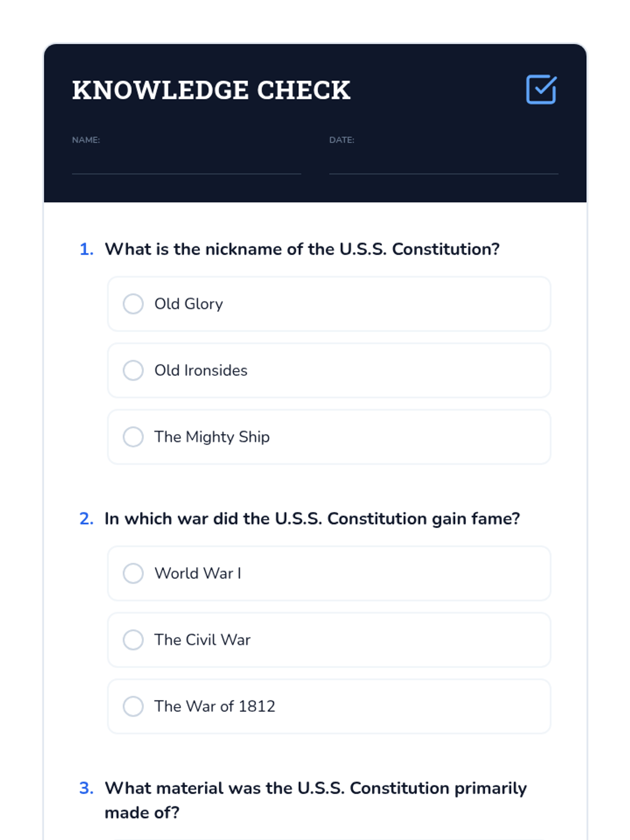Click the KNOWLEDGE CHECK heading

211,90
